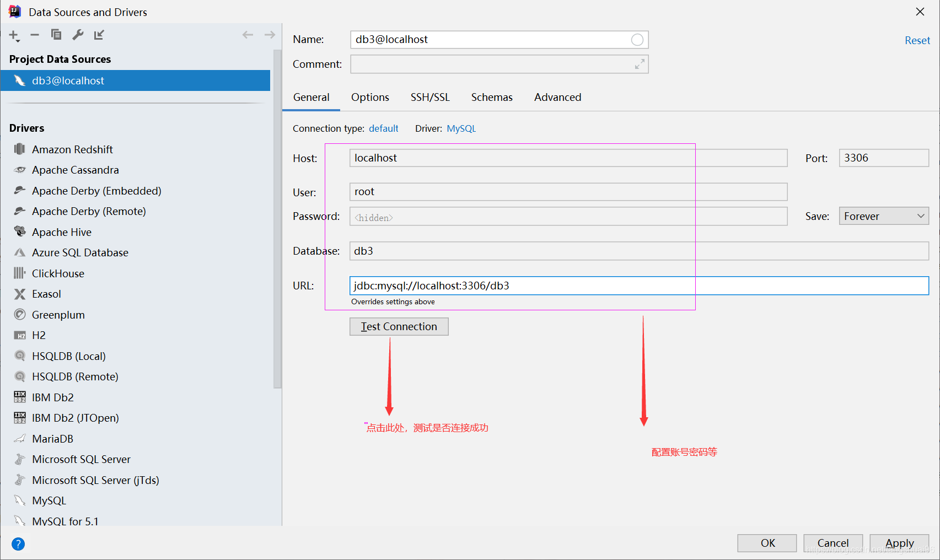The image size is (940, 560).
Task: Expand the Comment field with arrows icon
Action: tap(639, 64)
